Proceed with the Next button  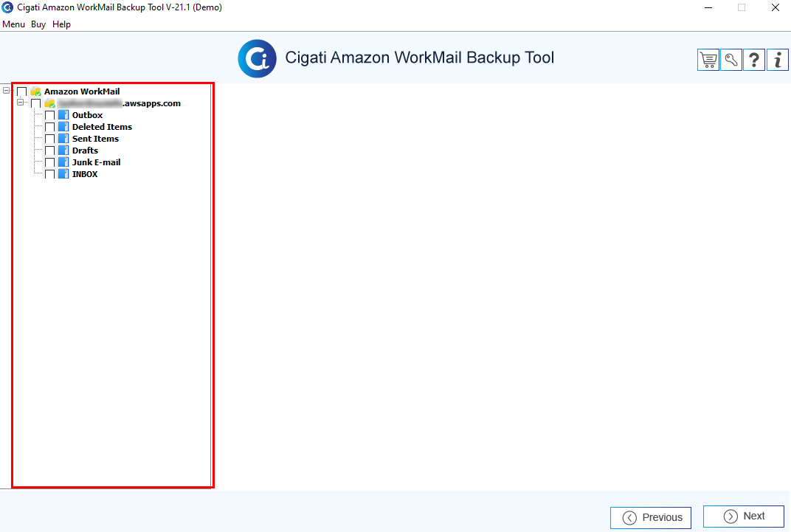pos(744,517)
